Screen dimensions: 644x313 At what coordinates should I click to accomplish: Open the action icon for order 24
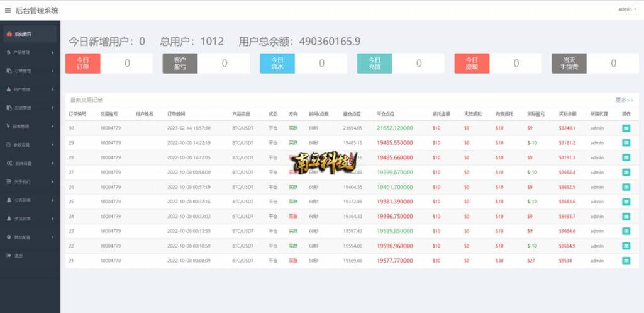click(x=626, y=217)
